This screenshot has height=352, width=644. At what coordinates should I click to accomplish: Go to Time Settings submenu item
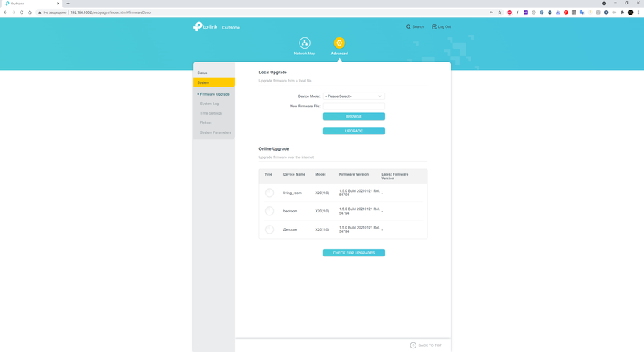211,113
